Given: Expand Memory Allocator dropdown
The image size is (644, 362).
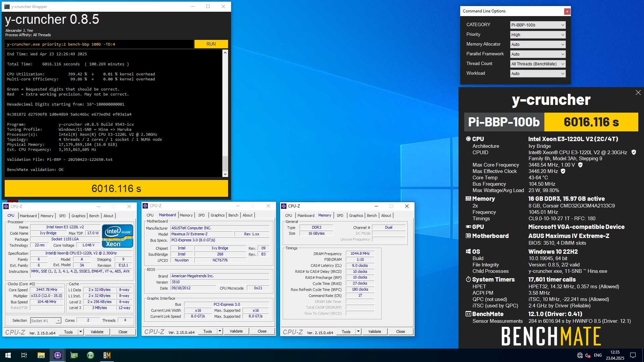Looking at the screenshot, I should (x=538, y=45).
